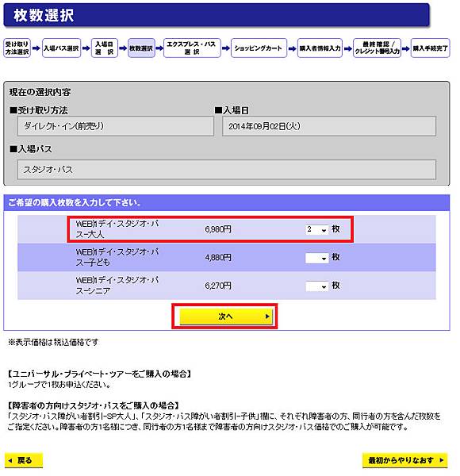Viewport: 460px width, 476px height.
Task: Click the 2014年09月02日(火) date field
Action: tap(329, 126)
